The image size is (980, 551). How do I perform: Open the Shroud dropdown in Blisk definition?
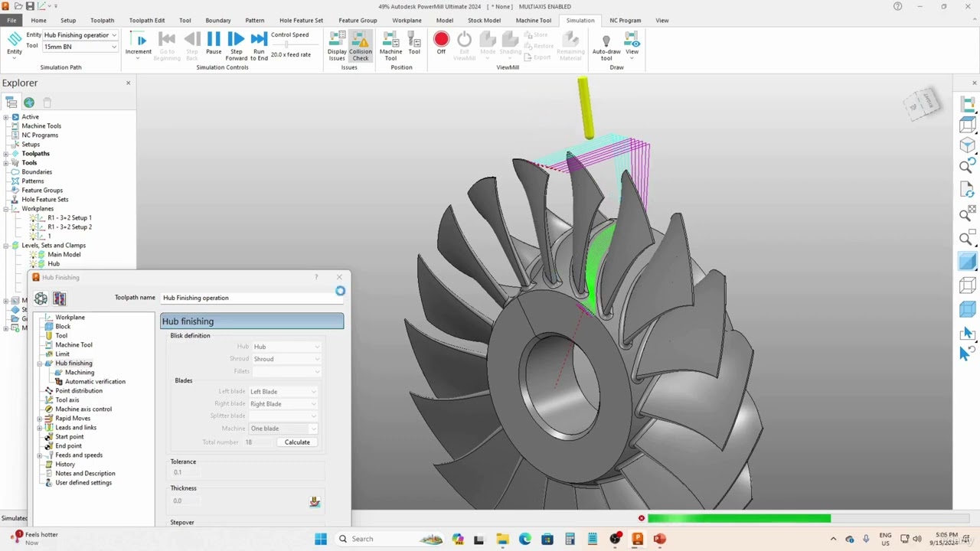click(x=287, y=359)
